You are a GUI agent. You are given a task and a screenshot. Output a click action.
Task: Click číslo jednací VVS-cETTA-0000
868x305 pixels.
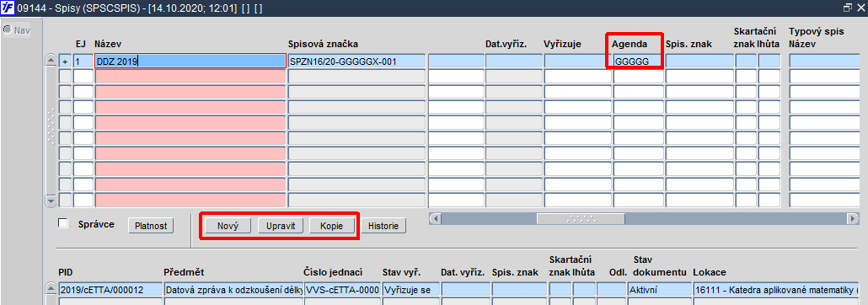coord(343,290)
